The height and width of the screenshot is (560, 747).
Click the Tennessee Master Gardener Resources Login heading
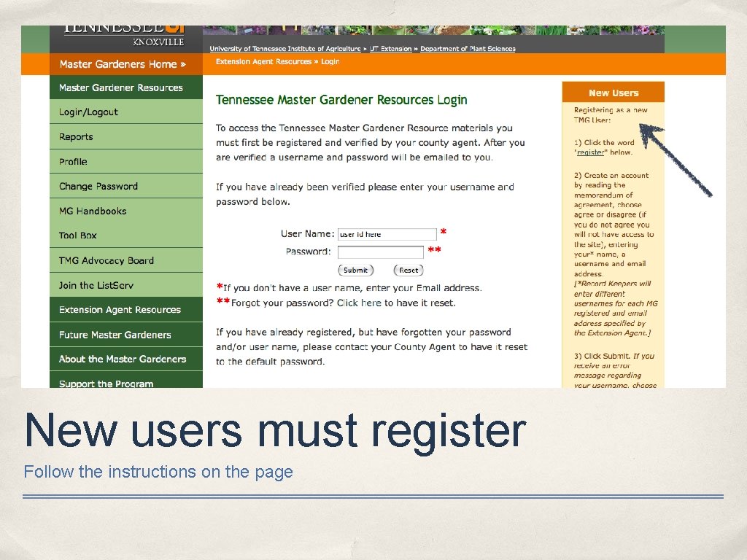pyautogui.click(x=341, y=100)
